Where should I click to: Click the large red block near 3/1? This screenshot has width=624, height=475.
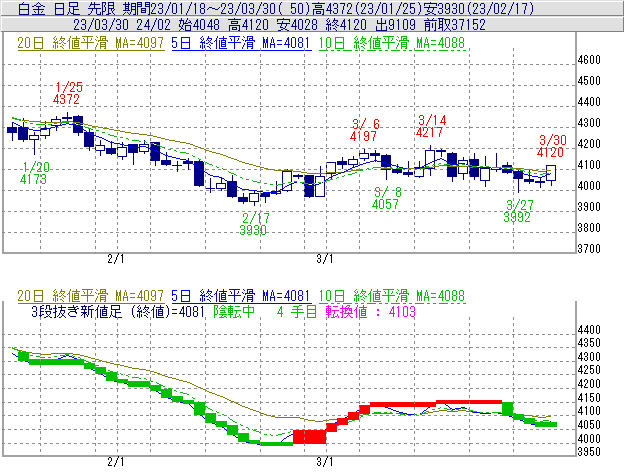click(310, 436)
